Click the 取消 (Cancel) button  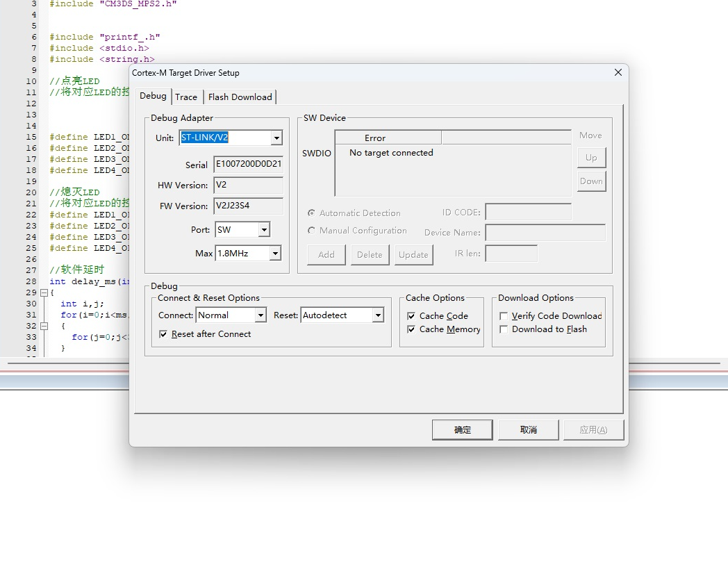coord(528,430)
